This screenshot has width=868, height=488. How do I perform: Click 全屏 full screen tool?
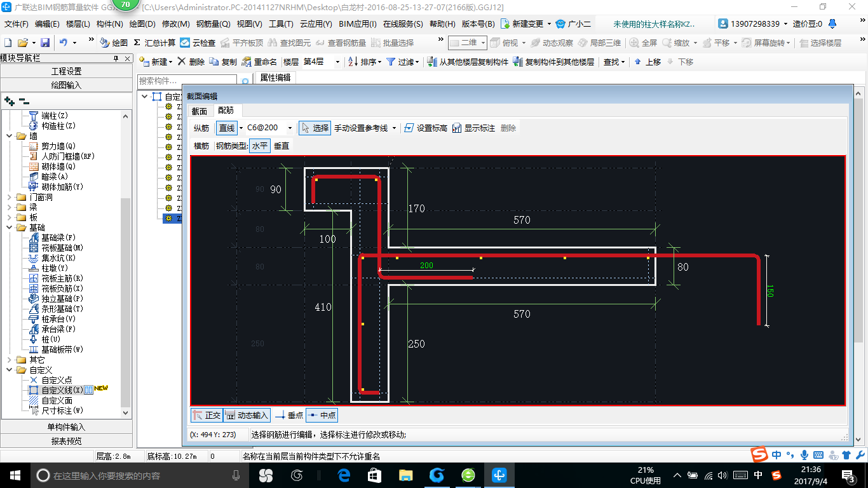(643, 43)
